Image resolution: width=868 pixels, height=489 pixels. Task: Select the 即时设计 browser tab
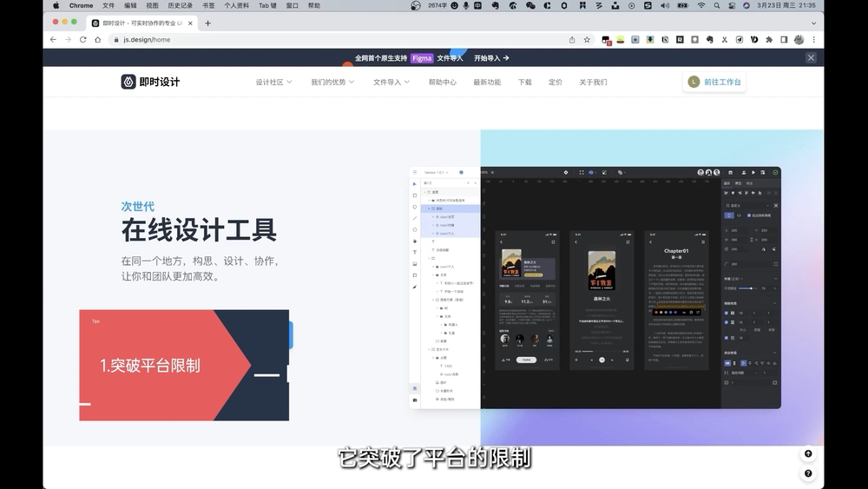coord(142,23)
